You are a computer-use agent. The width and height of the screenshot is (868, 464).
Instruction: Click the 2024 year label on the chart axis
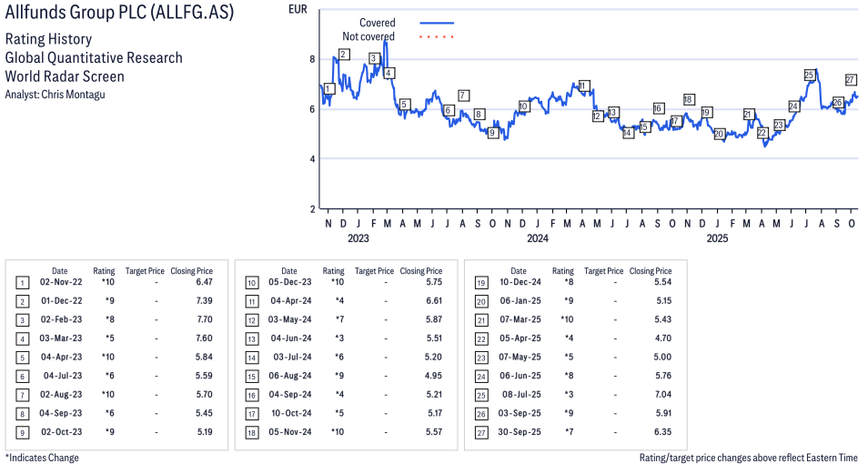pyautogui.click(x=538, y=239)
